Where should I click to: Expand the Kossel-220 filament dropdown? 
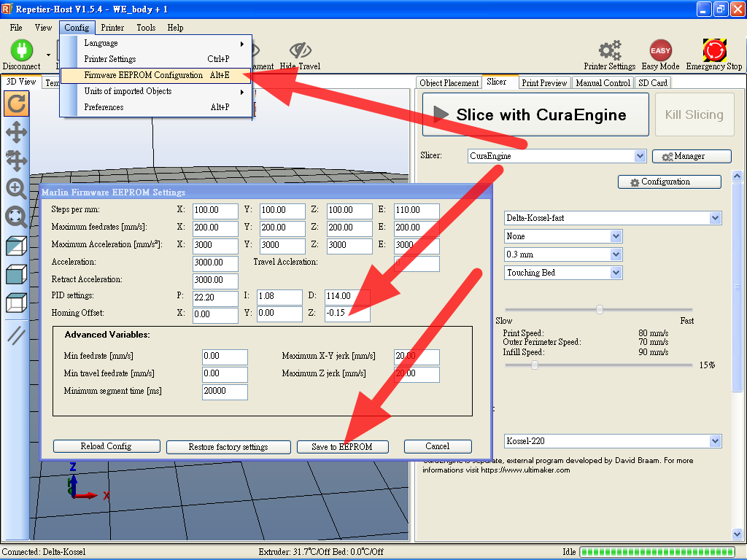(x=715, y=441)
